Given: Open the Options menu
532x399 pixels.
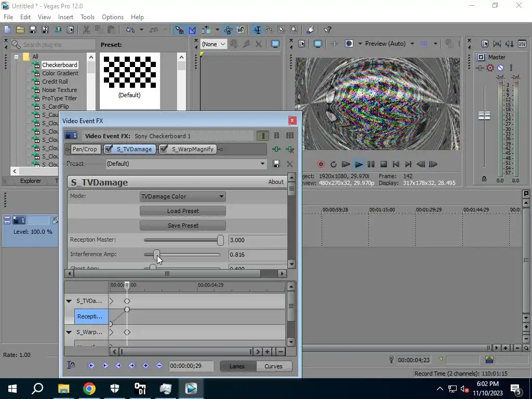Looking at the screenshot, I should (x=113, y=17).
